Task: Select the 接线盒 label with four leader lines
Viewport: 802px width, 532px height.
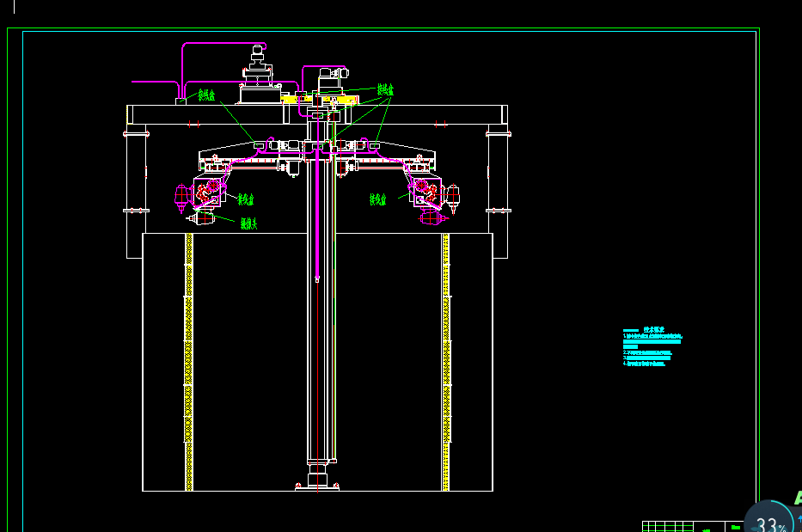Action: 385,90
